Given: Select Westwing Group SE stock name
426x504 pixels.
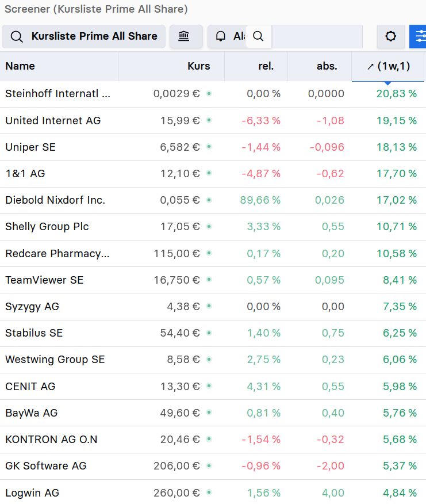Looking at the screenshot, I should (55, 360).
